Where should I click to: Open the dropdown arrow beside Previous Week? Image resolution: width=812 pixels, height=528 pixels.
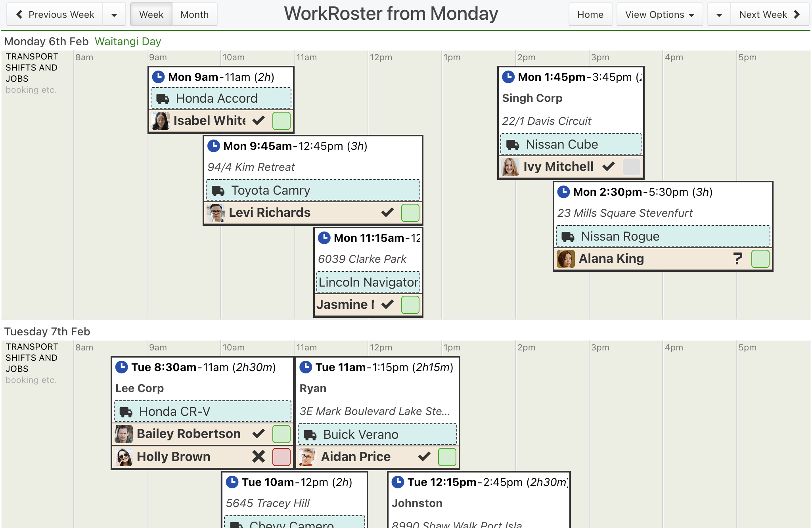point(114,15)
